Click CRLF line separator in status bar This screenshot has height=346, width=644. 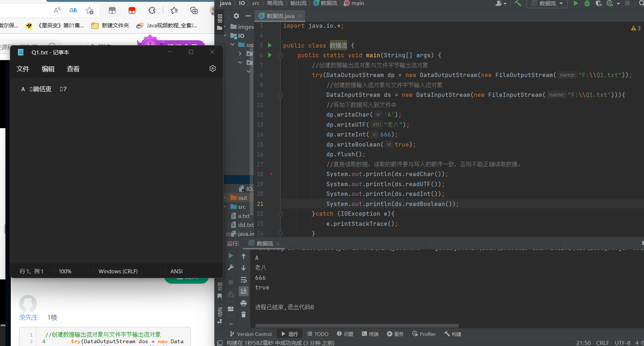click(x=602, y=343)
